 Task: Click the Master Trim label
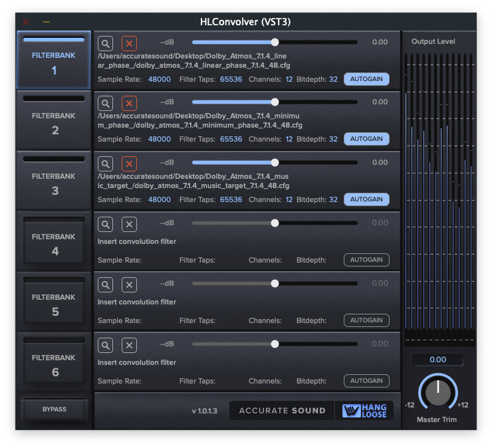(x=437, y=420)
